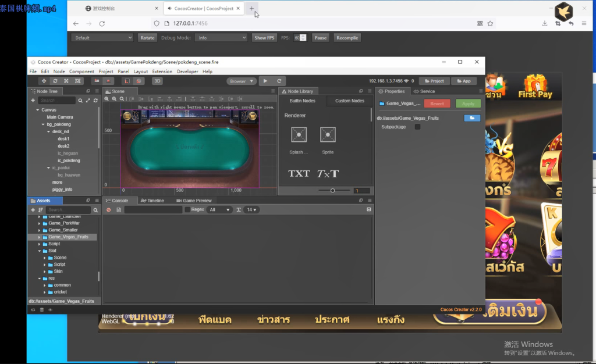Image resolution: width=596 pixels, height=364 pixels.
Task: Click the Apply button in Properties
Action: (x=467, y=103)
